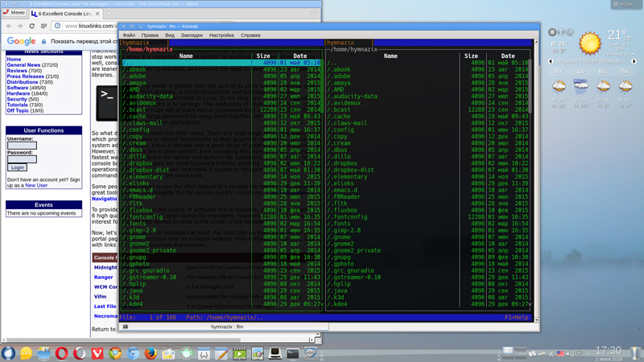Open the image viewer taskbar icon
Screen dimensions: 644x362
tap(258, 353)
